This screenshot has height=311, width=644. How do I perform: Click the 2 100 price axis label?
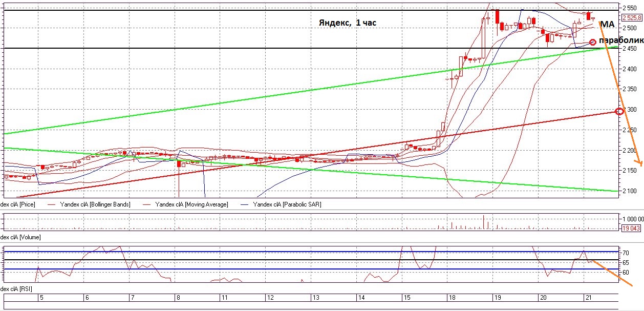(630, 191)
